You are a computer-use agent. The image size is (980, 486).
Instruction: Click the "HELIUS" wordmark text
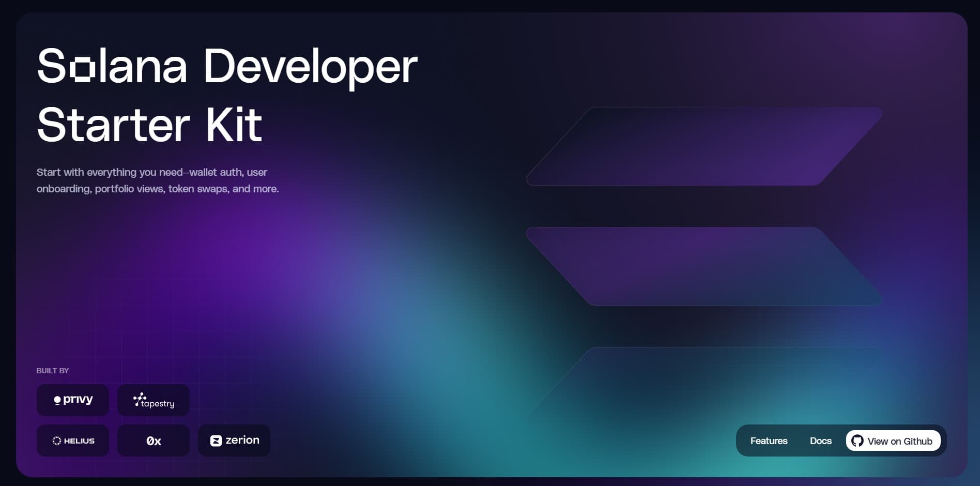(79, 441)
